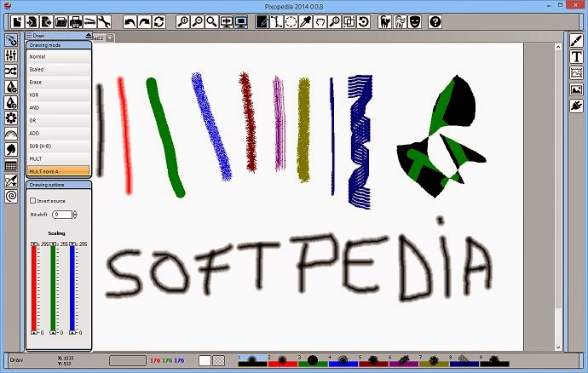This screenshot has height=373, width=588.
Task: Click the white color swatch in the status bar
Action: 205,360
